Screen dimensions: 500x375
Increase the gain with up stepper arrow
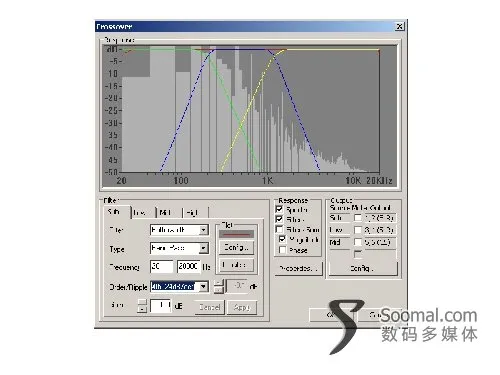pos(142,302)
